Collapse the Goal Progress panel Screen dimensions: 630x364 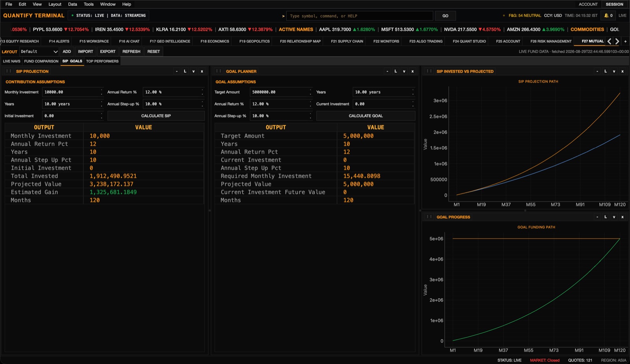coord(614,217)
